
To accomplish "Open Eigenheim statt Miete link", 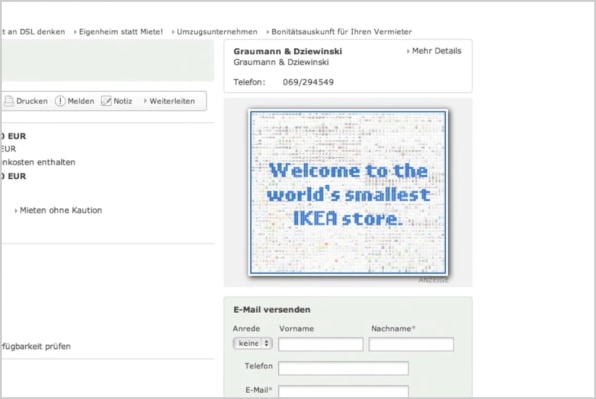I will coord(118,32).
